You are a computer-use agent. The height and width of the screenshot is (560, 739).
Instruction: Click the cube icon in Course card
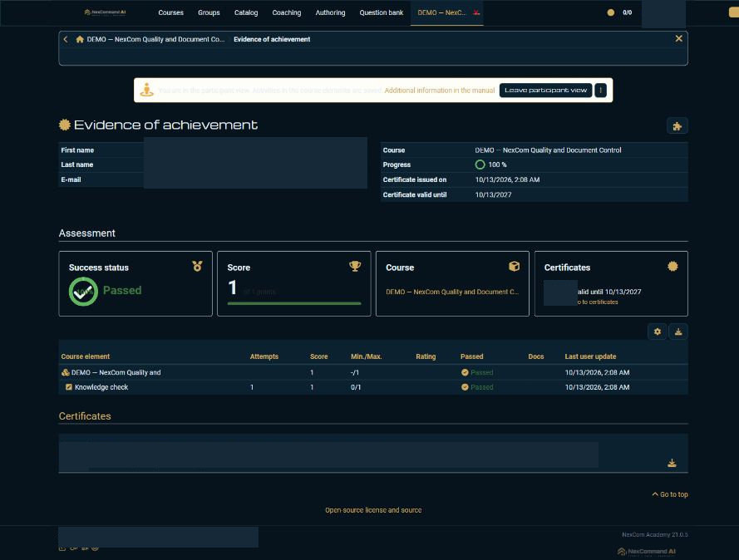[x=515, y=267]
